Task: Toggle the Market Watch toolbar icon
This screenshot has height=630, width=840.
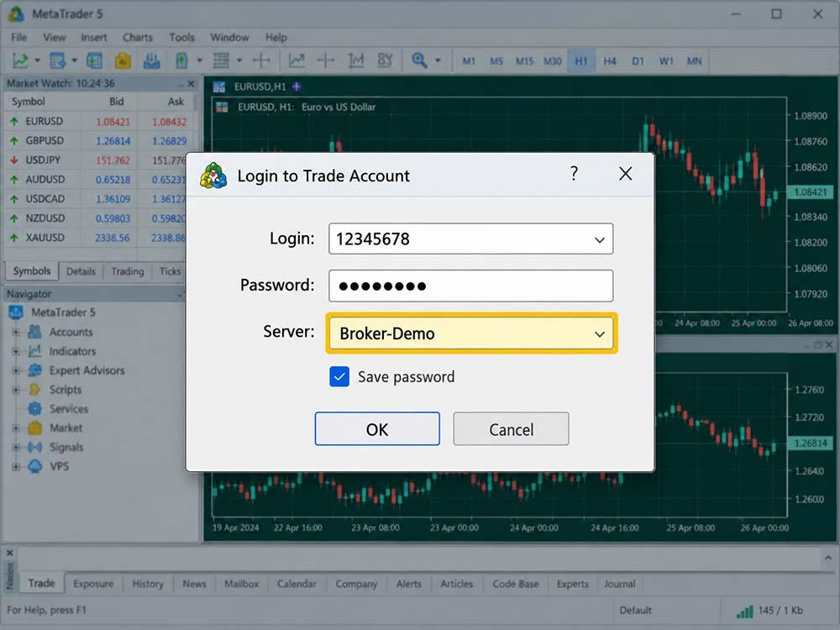Action: [x=94, y=60]
